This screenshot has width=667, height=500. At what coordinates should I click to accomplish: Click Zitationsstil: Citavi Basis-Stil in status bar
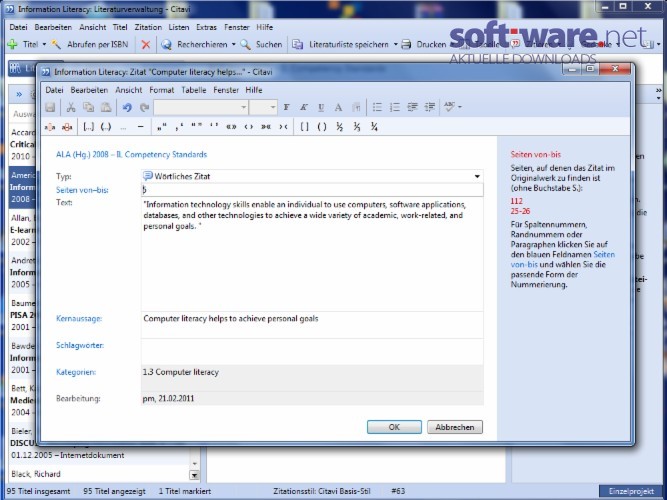322,491
